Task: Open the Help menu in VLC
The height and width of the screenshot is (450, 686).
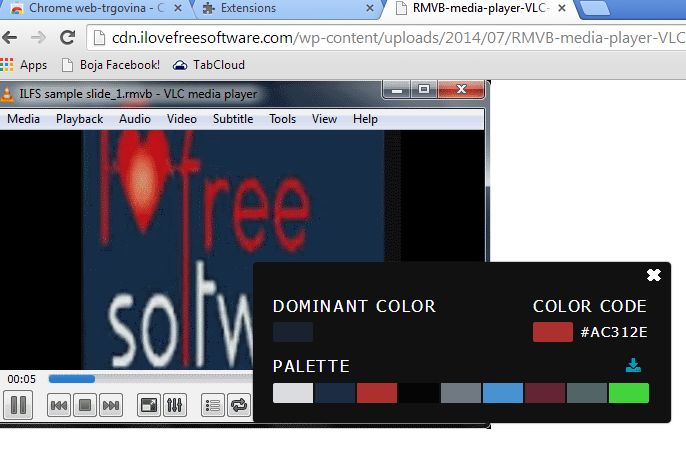Action: point(365,119)
